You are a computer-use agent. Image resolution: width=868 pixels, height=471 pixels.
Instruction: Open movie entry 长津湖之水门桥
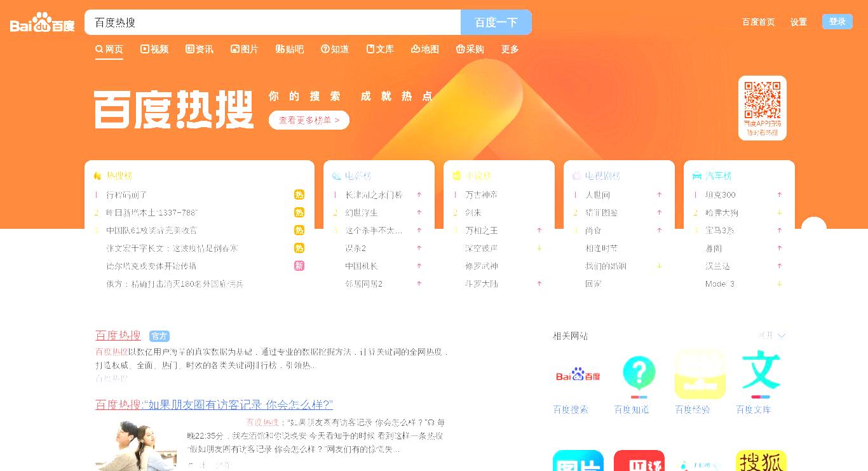tap(374, 195)
